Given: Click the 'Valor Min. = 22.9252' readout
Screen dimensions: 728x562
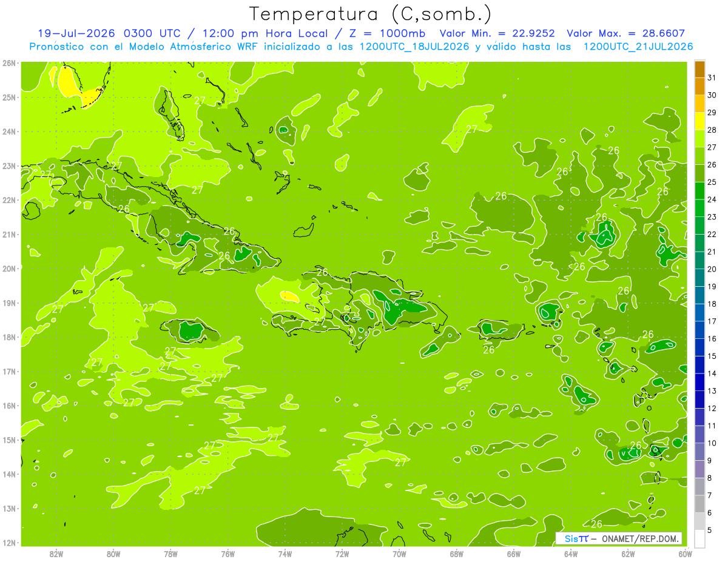Looking at the screenshot, I should 497,33.
